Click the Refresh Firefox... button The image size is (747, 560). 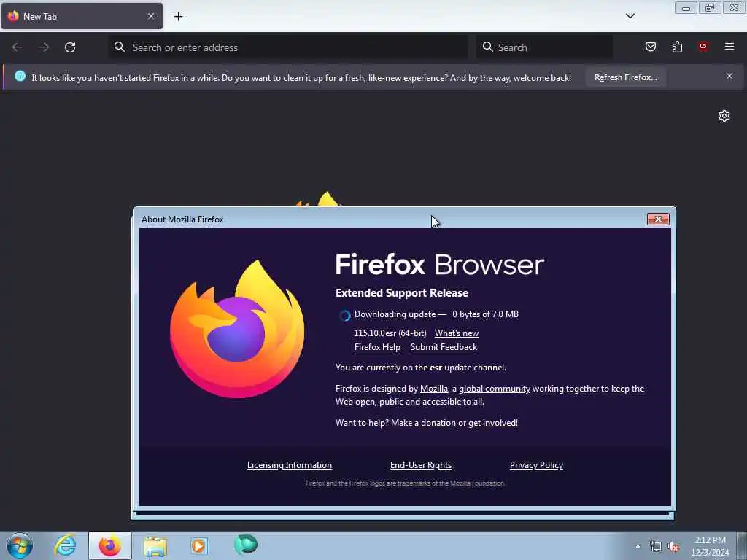(x=625, y=77)
